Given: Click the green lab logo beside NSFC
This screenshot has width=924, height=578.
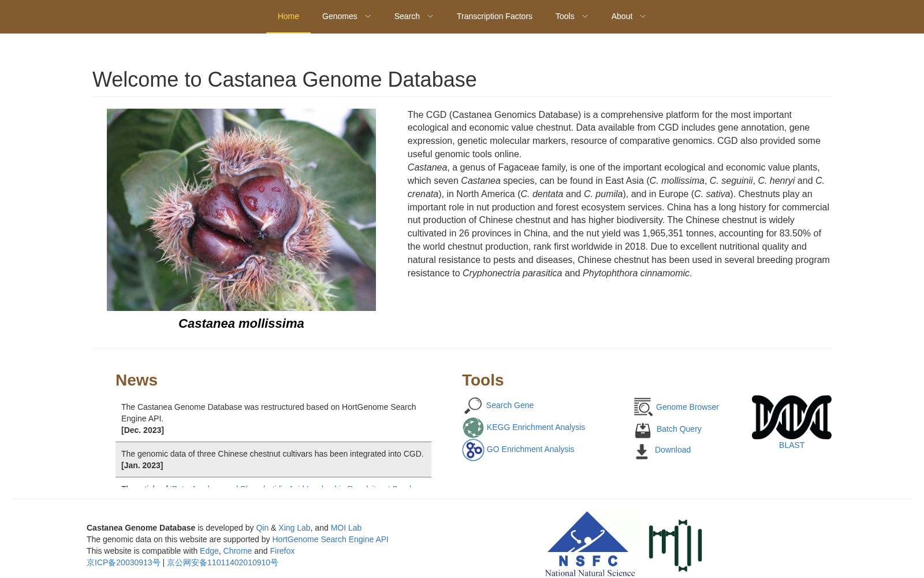Looking at the screenshot, I should point(676,545).
